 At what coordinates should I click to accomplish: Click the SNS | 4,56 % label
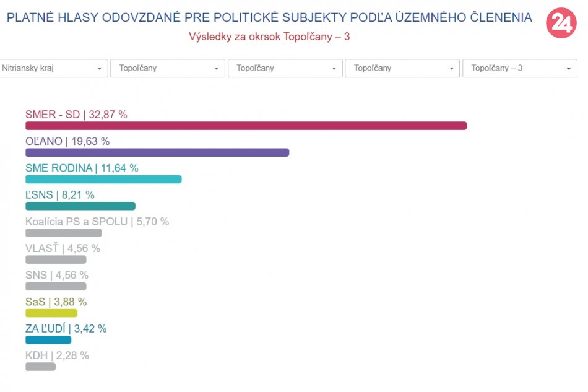tap(57, 275)
